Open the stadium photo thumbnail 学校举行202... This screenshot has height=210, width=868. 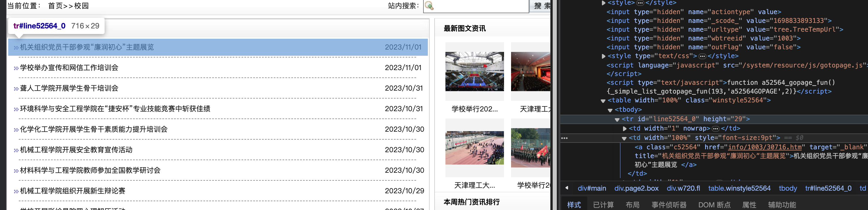tap(474, 72)
